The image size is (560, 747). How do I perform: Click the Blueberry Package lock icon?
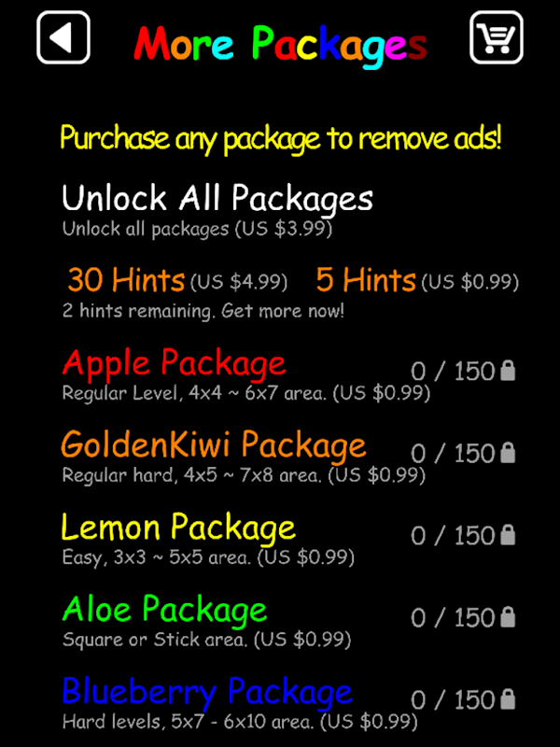pyautogui.click(x=508, y=699)
